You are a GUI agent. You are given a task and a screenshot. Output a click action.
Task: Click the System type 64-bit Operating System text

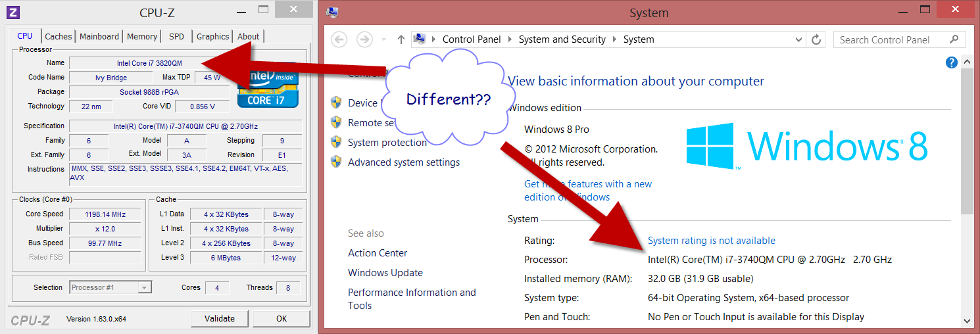point(748,298)
